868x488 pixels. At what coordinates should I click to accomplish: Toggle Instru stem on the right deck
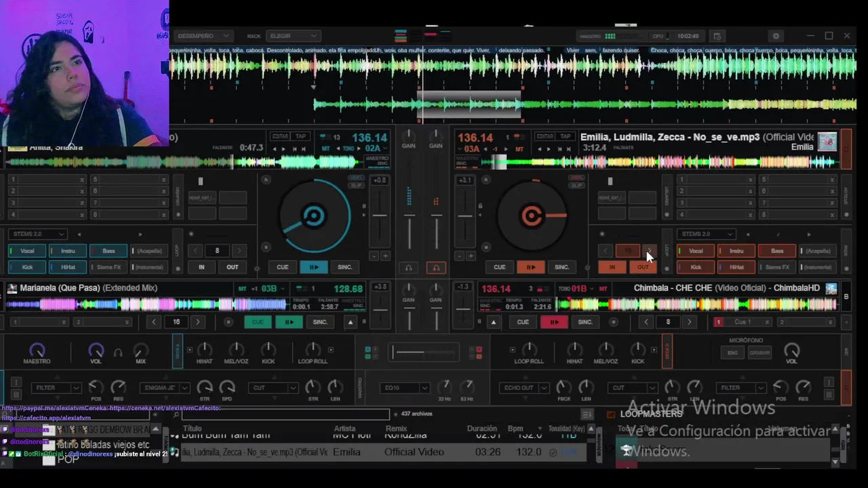pos(736,251)
